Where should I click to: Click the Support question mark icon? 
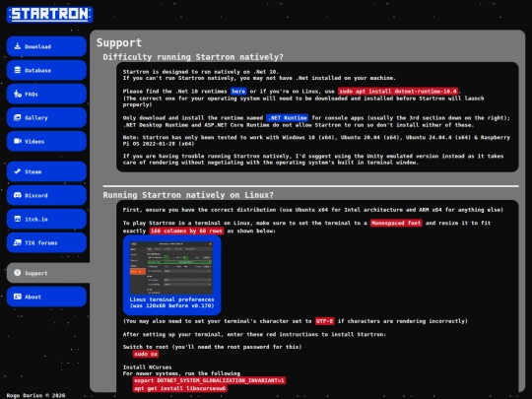pyautogui.click(x=18, y=273)
